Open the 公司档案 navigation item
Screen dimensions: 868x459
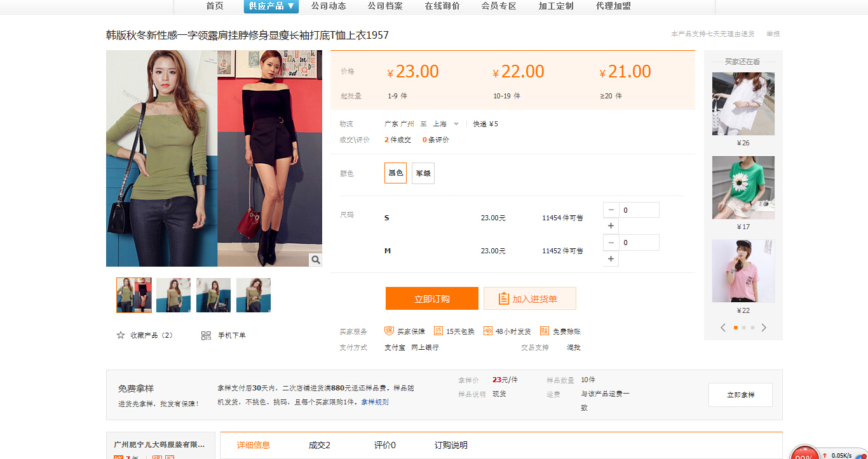[385, 6]
